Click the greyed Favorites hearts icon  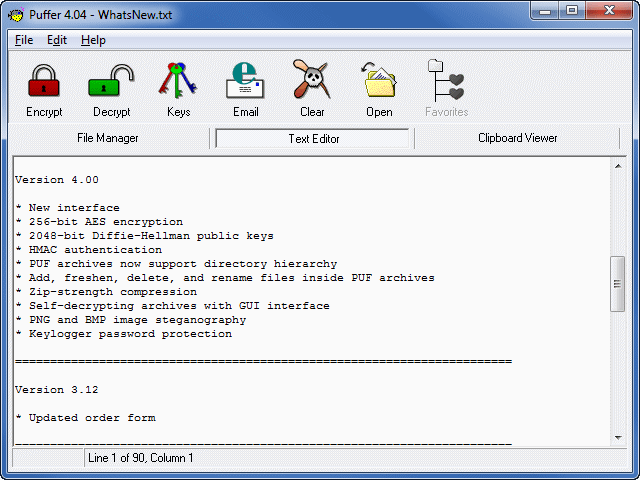(x=446, y=80)
